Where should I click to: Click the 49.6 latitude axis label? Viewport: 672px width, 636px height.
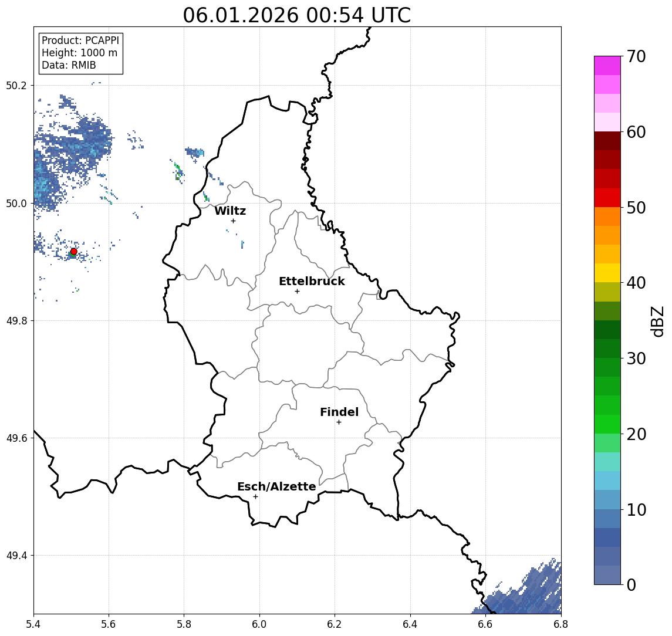point(16,438)
